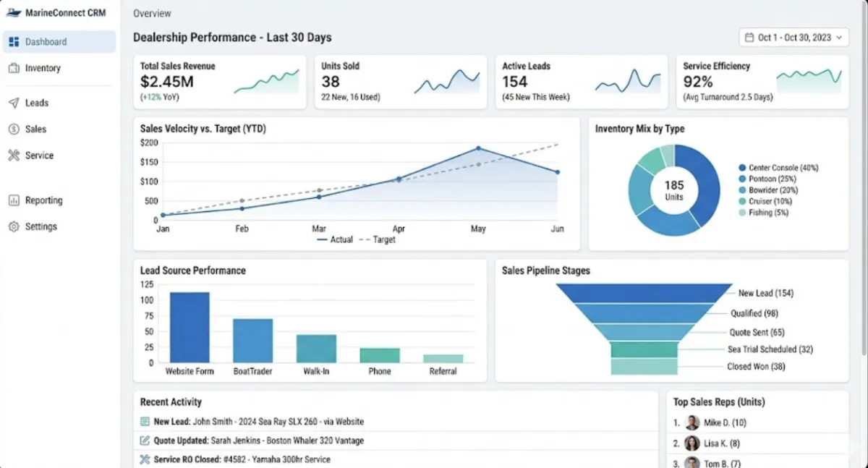868x468 pixels.
Task: Click the New Lead activity list icon
Action: pyautogui.click(x=145, y=421)
